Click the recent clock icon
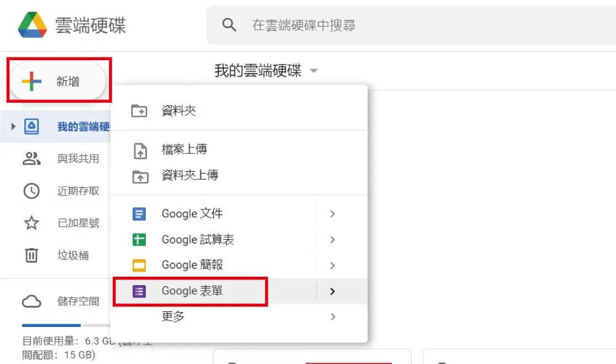Viewport: 616px width, 364px height. point(31,191)
